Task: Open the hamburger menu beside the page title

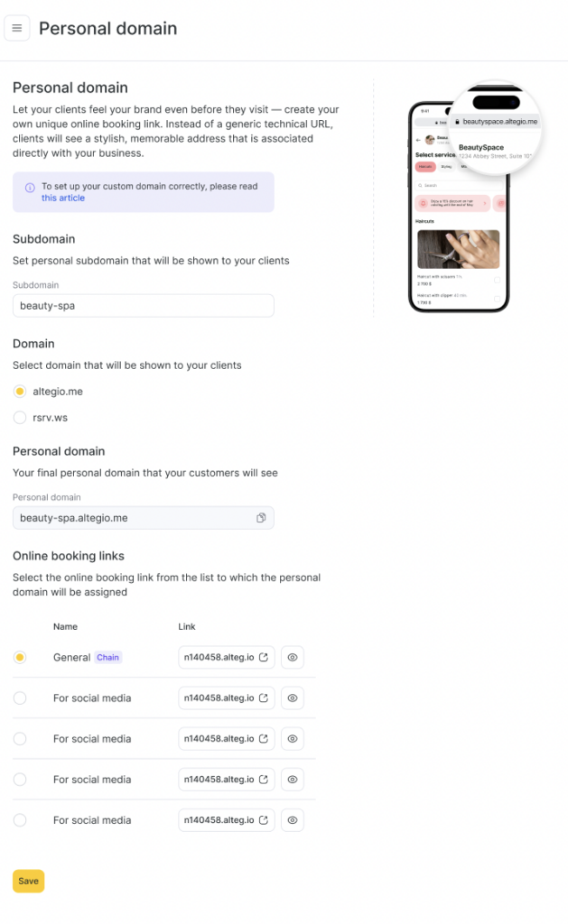Action: pyautogui.click(x=17, y=28)
